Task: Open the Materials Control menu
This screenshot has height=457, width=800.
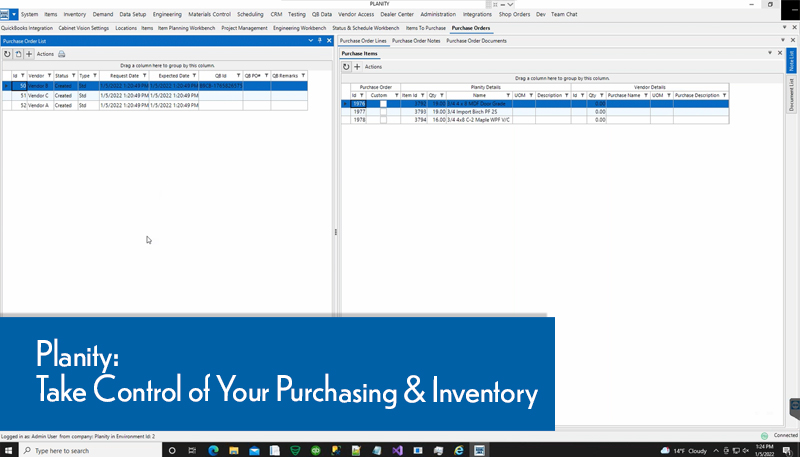Action: click(x=209, y=14)
